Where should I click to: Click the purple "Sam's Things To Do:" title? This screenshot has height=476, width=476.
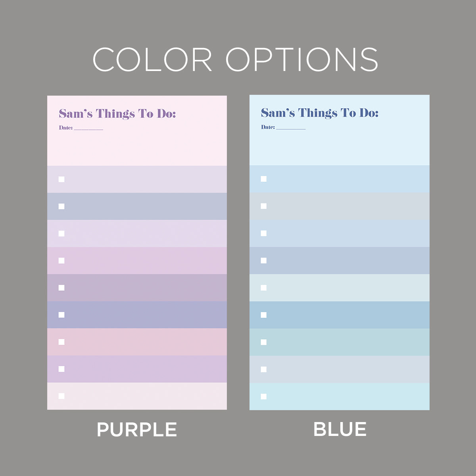(117, 114)
